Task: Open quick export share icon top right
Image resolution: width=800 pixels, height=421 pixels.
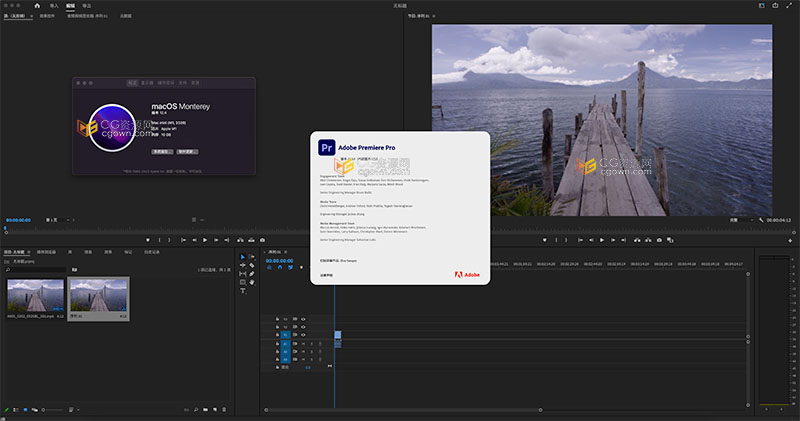Action: (775, 6)
